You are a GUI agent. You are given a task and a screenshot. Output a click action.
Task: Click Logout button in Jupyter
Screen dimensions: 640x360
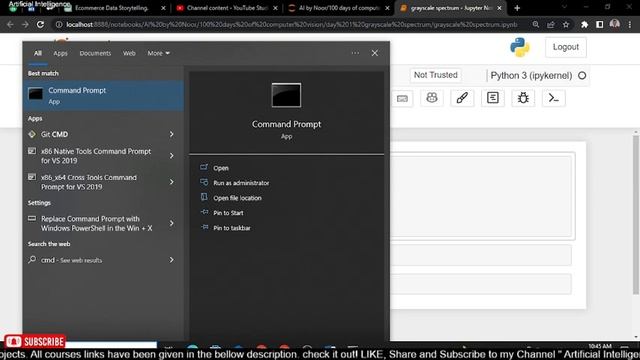click(x=566, y=47)
